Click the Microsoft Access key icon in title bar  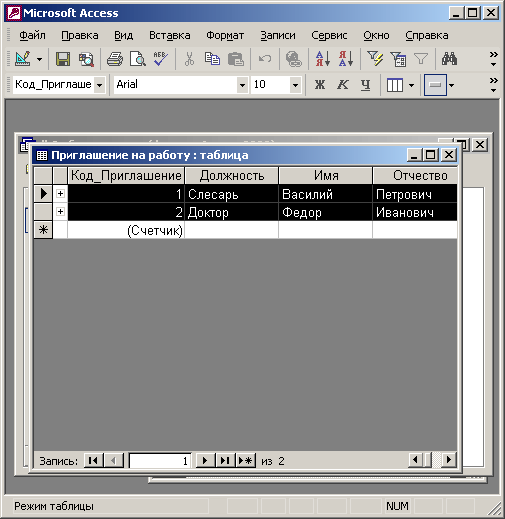pyautogui.click(x=14, y=13)
